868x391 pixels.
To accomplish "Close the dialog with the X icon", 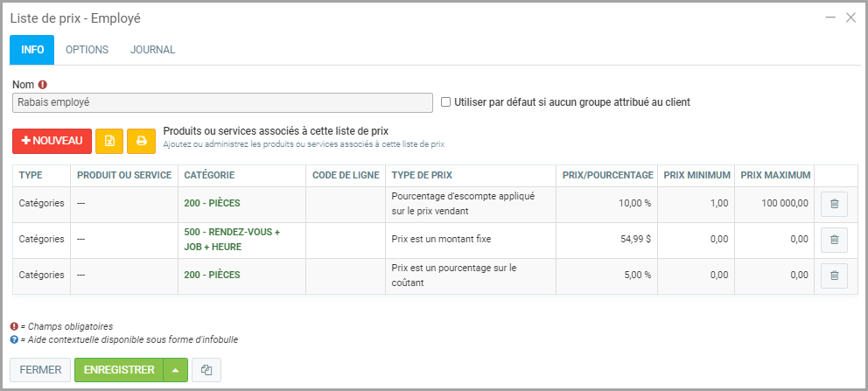I will tap(850, 17).
